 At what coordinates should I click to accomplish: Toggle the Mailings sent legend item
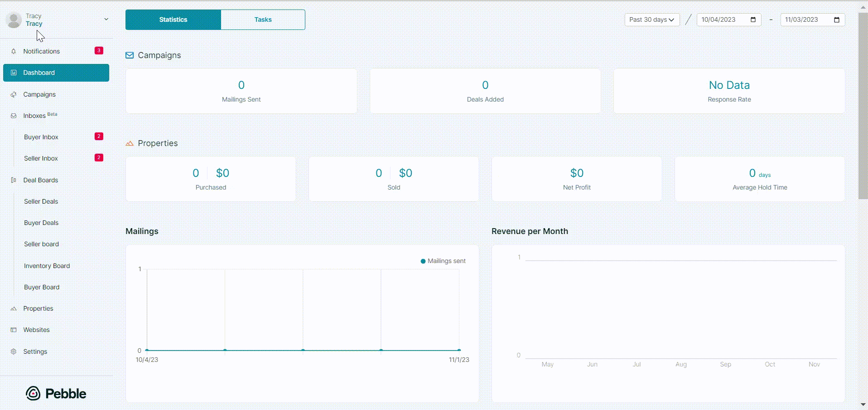coord(443,261)
